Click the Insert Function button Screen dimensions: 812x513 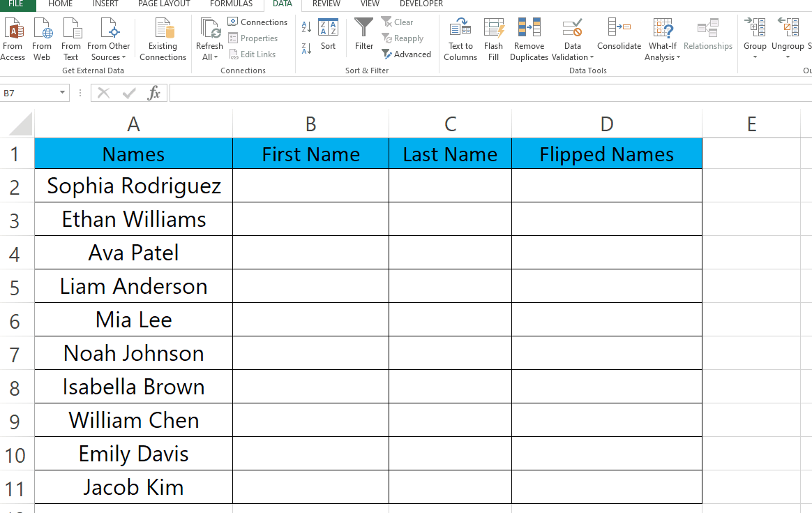click(x=154, y=92)
